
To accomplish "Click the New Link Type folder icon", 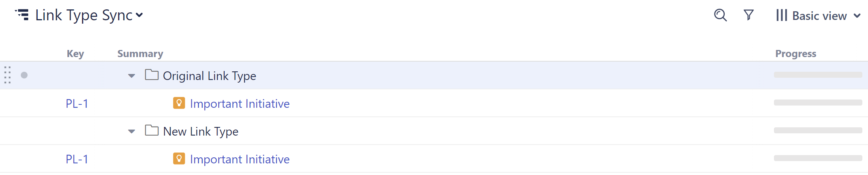I will pos(152,131).
